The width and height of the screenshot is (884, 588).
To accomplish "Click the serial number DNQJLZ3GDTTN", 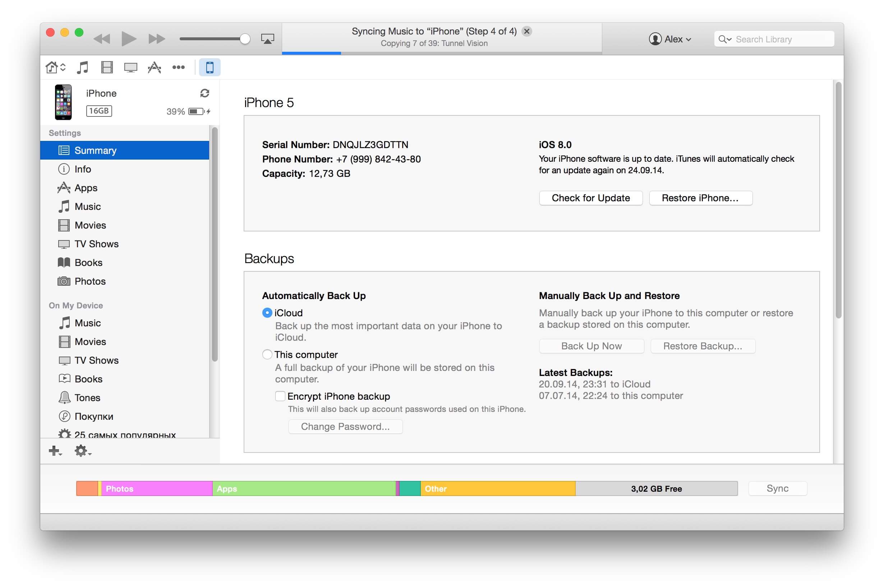I will (x=370, y=145).
